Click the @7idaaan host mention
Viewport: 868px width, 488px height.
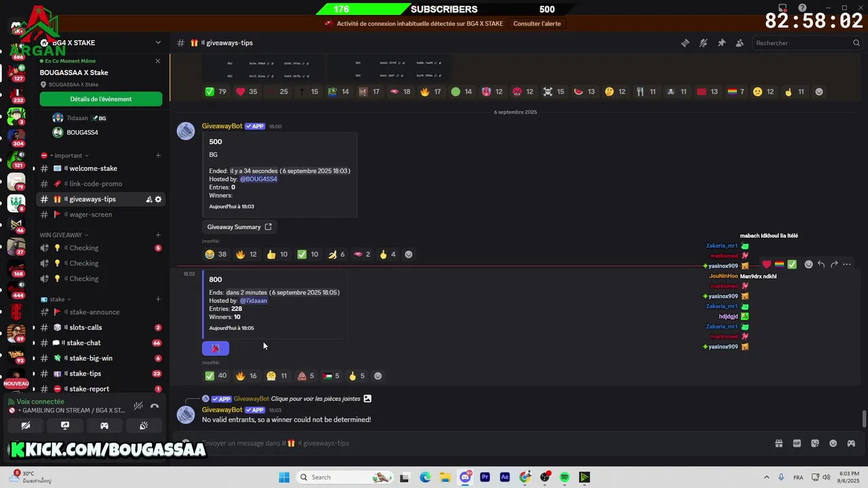pos(254,301)
